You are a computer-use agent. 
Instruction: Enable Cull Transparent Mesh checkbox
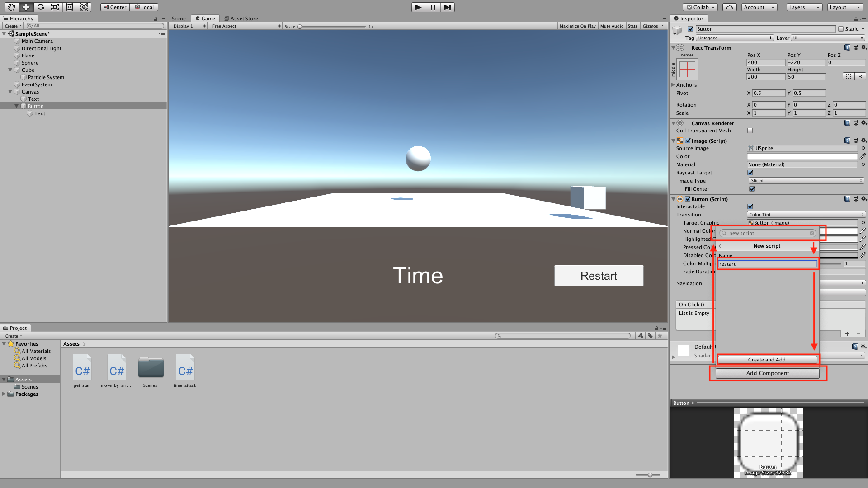[750, 131]
